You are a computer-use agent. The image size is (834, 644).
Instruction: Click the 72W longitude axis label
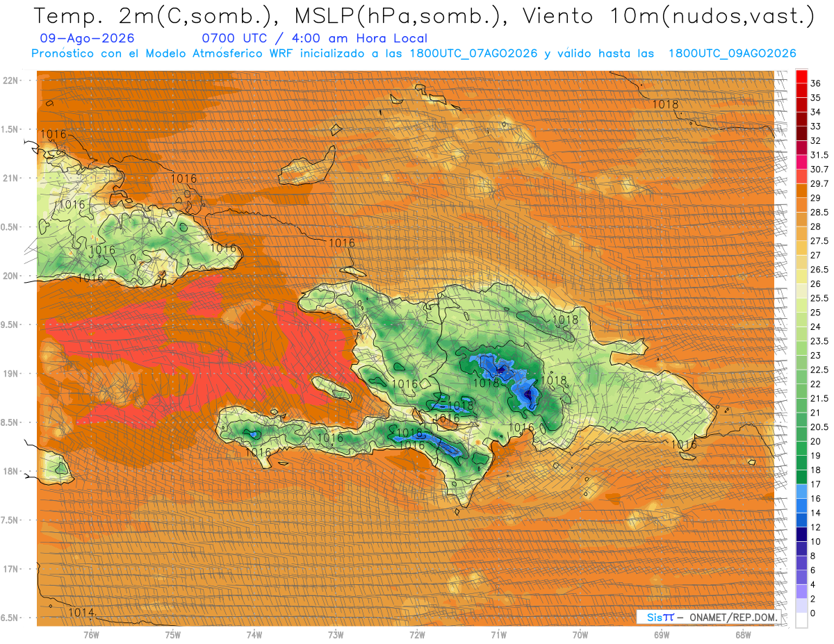pos(417,635)
